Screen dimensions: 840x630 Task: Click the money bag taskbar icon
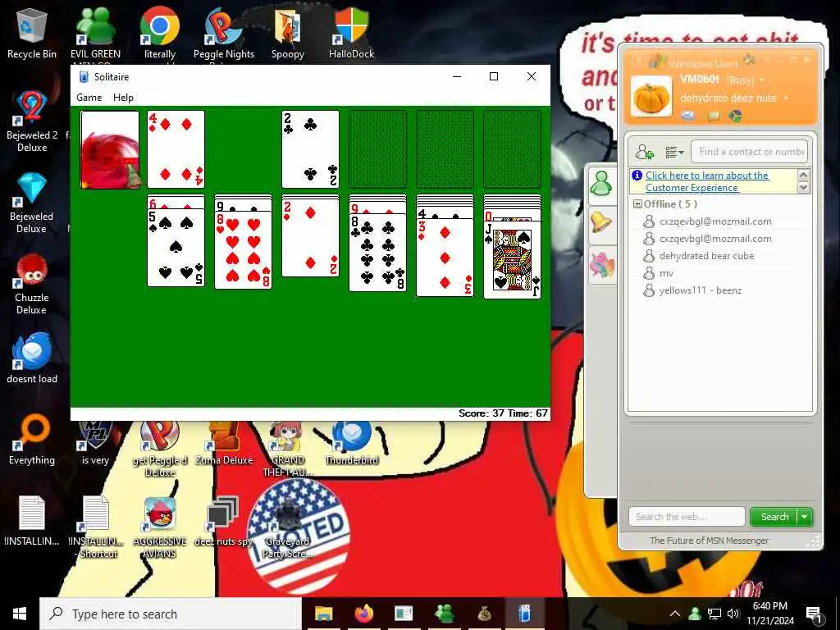click(484, 614)
